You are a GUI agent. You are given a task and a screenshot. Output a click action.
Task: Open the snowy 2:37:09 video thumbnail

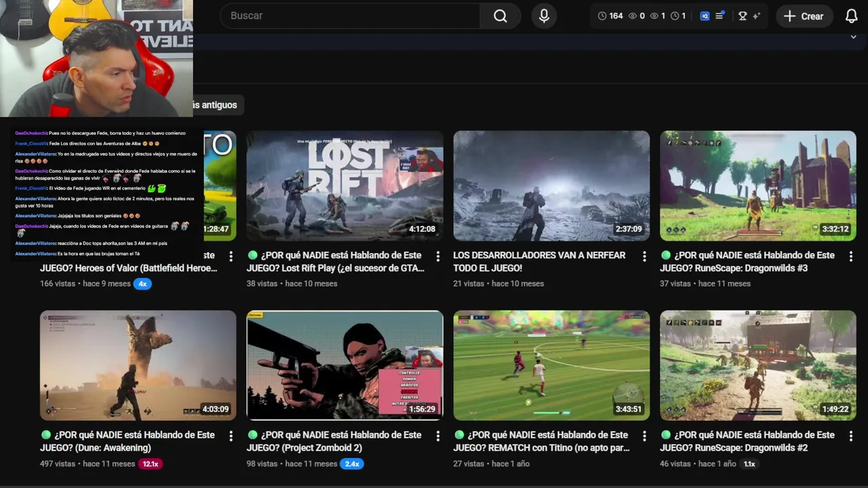click(551, 186)
